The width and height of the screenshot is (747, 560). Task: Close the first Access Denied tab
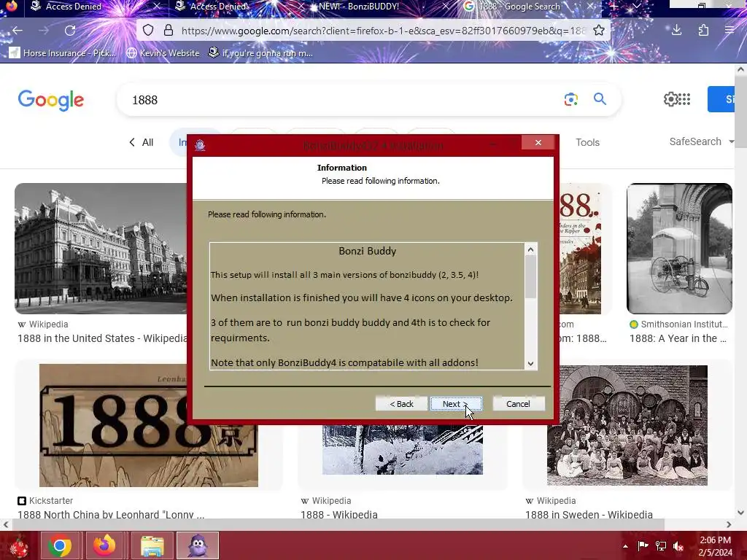[157, 6]
